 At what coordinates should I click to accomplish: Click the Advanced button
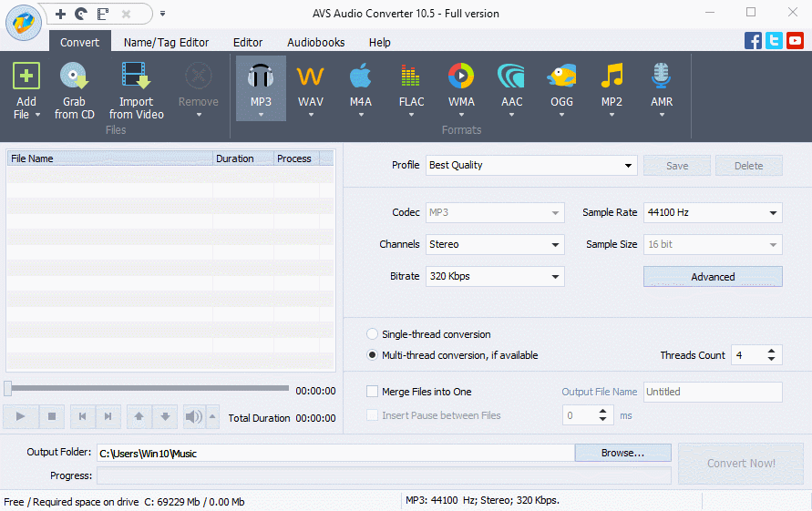pyautogui.click(x=713, y=277)
